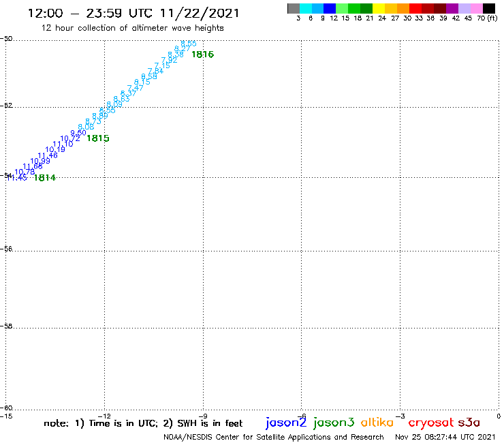Select the light blue 6–9 ft swatch
The image size is (504, 443).
pyautogui.click(x=317, y=8)
